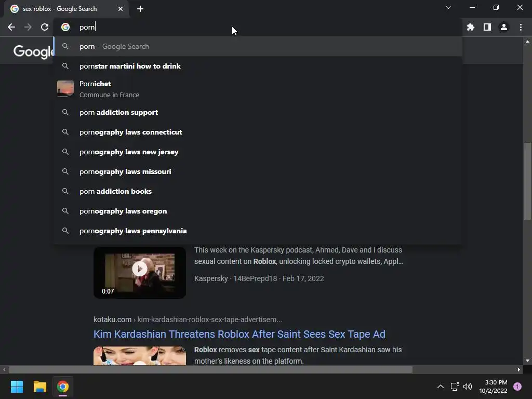Viewport: 532px width, 399px height.
Task: Click the horizontal scrollbar thumb
Action: (x=210, y=369)
